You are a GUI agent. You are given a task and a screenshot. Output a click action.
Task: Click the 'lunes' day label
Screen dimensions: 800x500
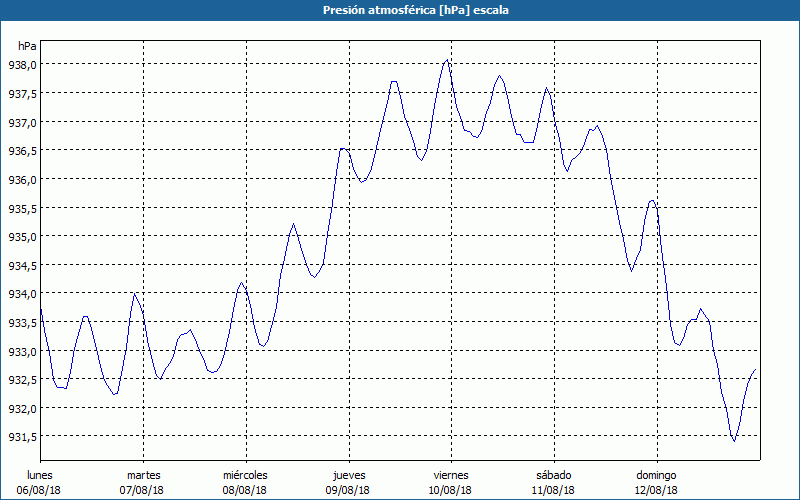coord(40,475)
